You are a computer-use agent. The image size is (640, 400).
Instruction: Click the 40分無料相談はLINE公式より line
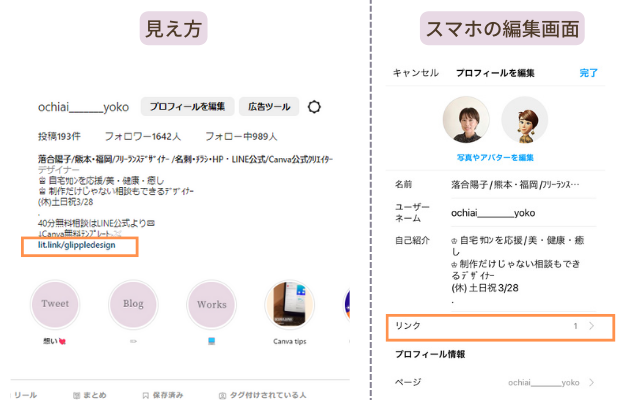(x=96, y=223)
